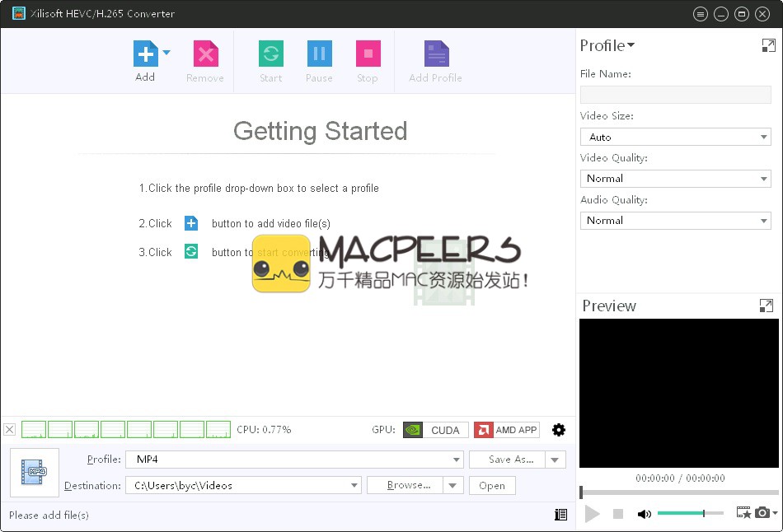
Task: Open the snapshot camera dropdown arrow
Action: (775, 512)
